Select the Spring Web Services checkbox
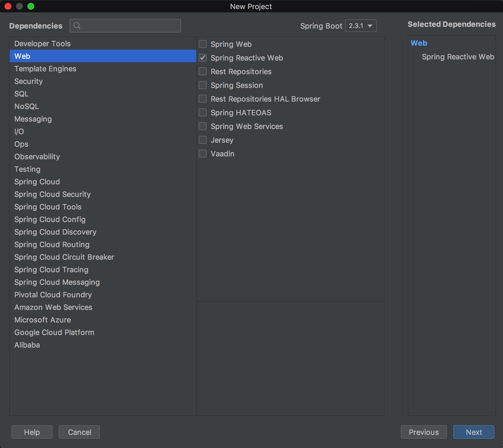Viewport: 503px width, 448px height. 203,126
